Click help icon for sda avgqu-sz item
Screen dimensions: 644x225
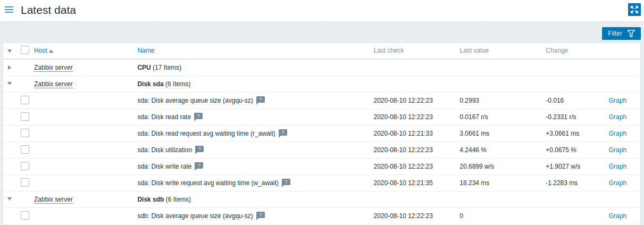[x=261, y=100]
